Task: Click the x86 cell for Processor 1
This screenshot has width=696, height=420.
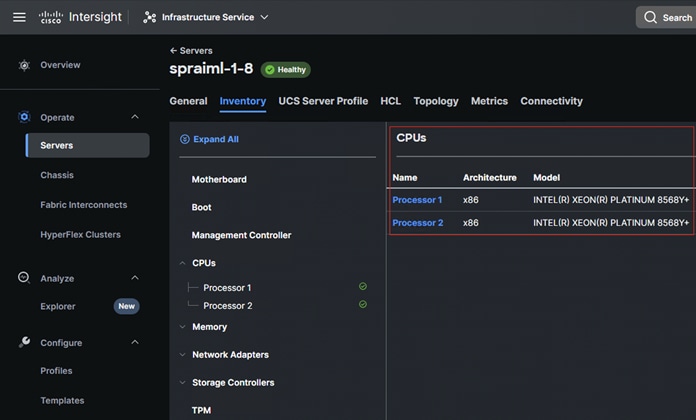Action: click(x=471, y=200)
